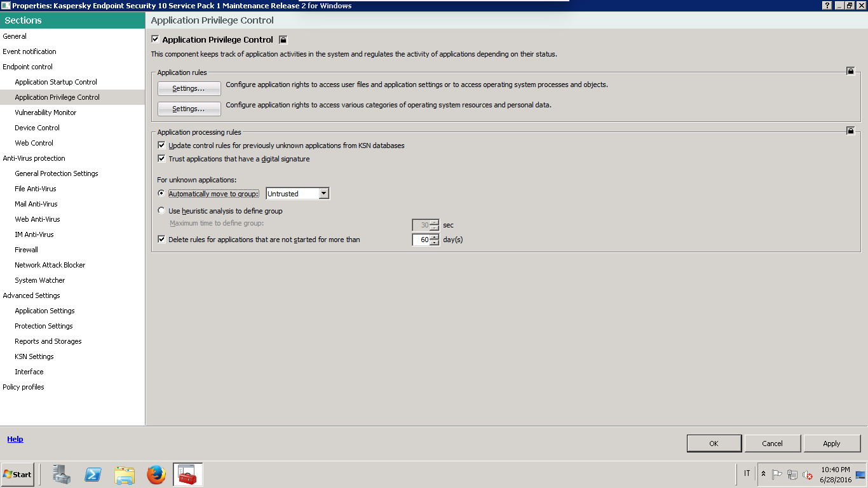
Task: Open Application Startup Control section
Action: [x=56, y=82]
